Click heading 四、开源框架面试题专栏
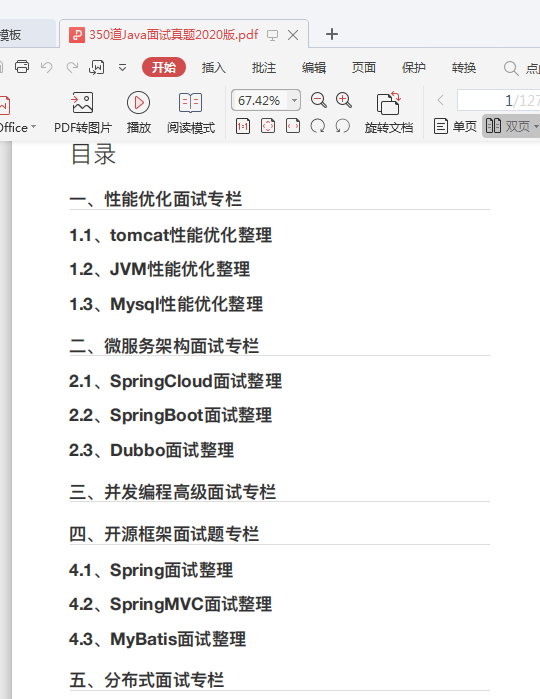 164,534
